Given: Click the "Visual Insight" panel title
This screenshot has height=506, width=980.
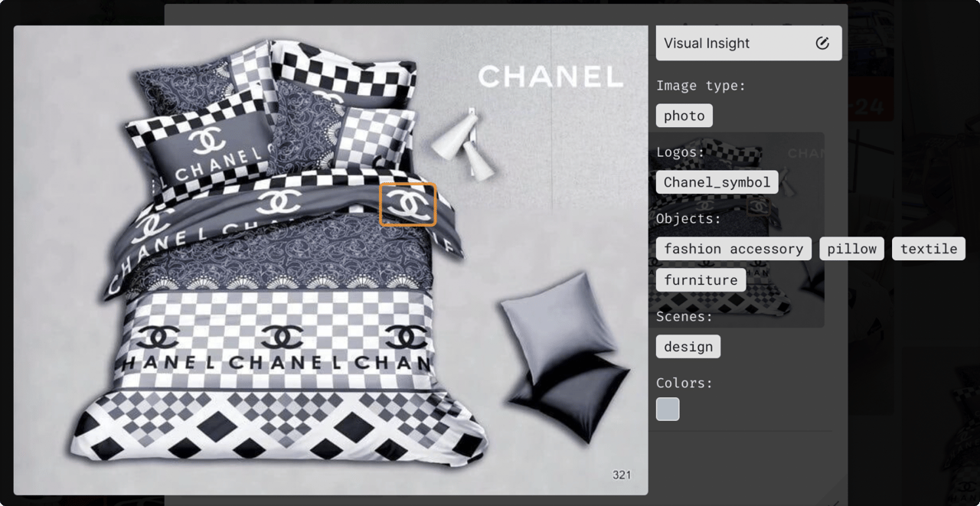Looking at the screenshot, I should tap(706, 43).
